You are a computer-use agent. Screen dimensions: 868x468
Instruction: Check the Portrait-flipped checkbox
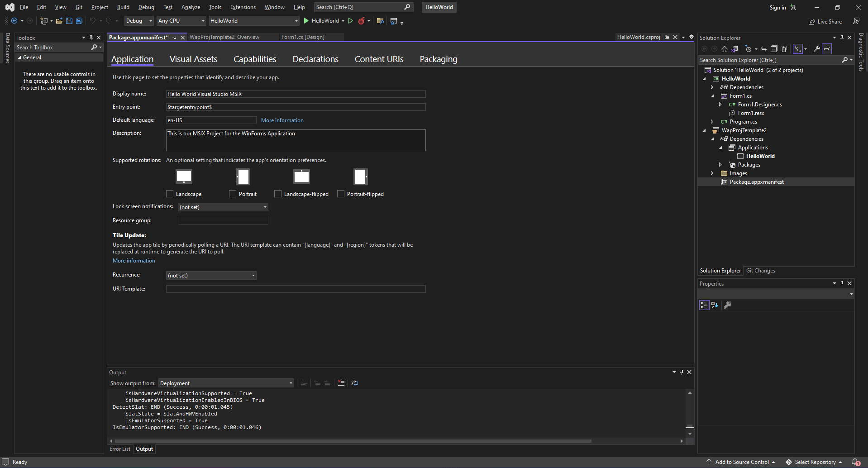[341, 194]
